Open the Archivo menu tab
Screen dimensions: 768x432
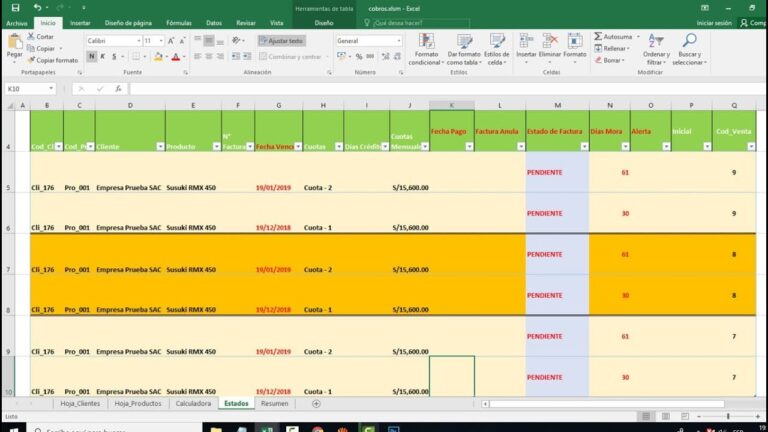tap(17, 23)
